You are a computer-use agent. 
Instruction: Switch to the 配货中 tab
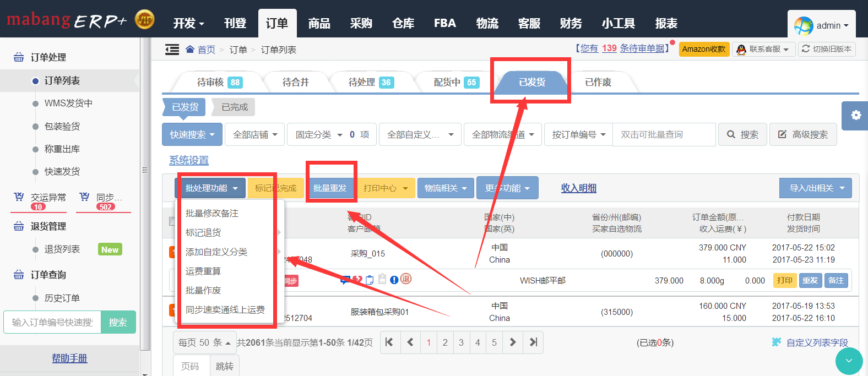tap(455, 82)
